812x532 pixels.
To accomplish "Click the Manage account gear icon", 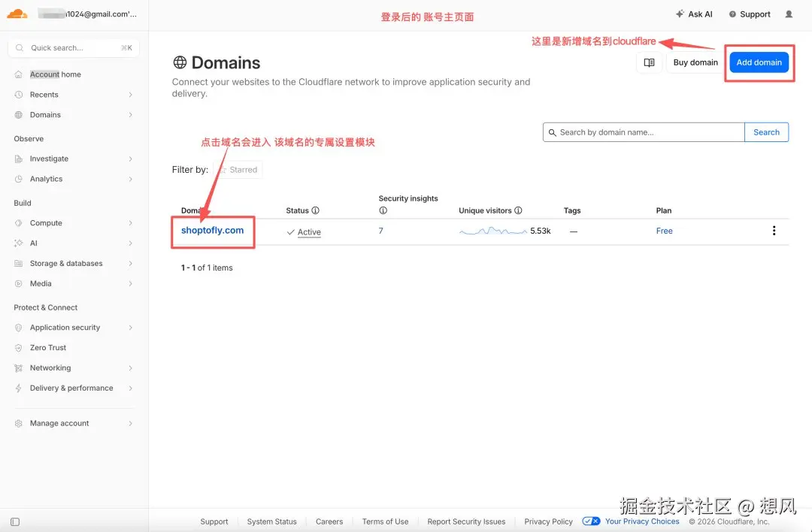I will 19,423.
